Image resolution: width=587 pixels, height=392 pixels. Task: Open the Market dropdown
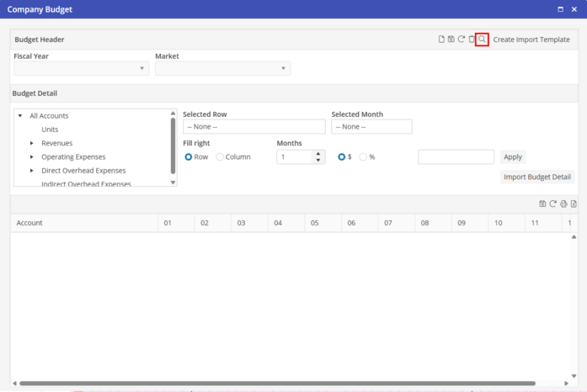tap(222, 69)
